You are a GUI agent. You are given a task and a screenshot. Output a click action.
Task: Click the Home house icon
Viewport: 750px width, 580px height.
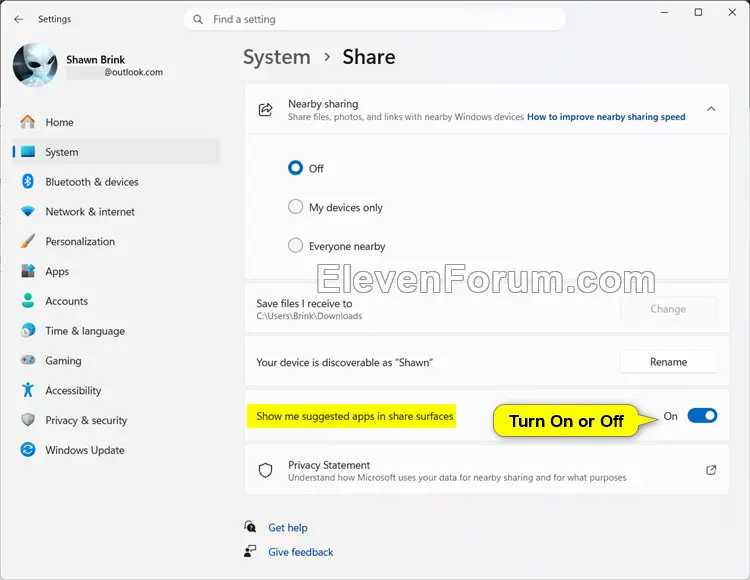pos(28,122)
